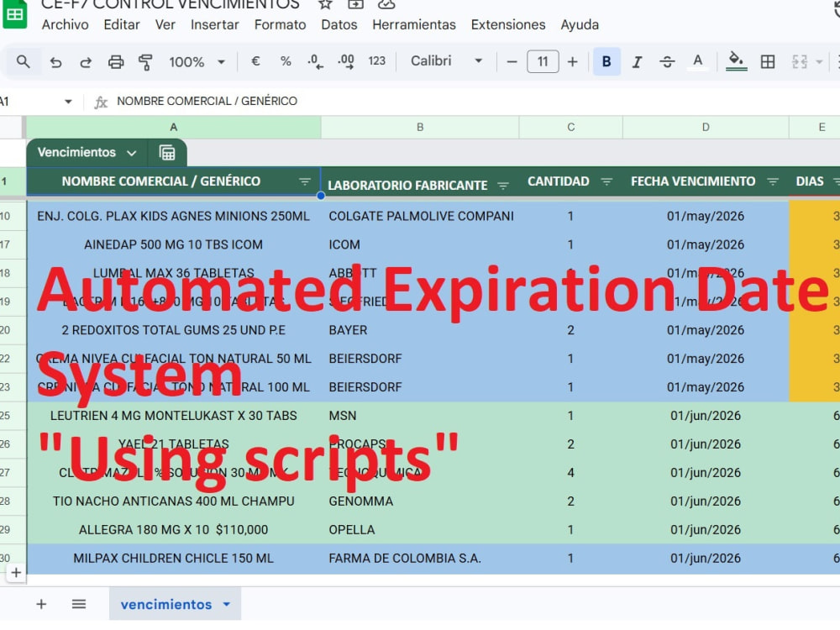Print the spreadsheet
Screen dimensions: 840x630
pos(116,62)
